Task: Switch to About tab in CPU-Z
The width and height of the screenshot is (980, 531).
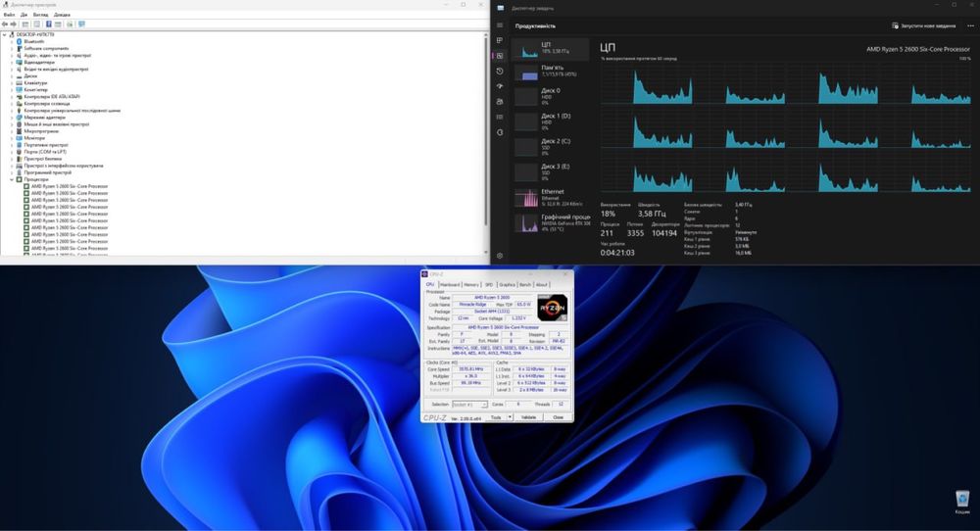Action: click(541, 284)
